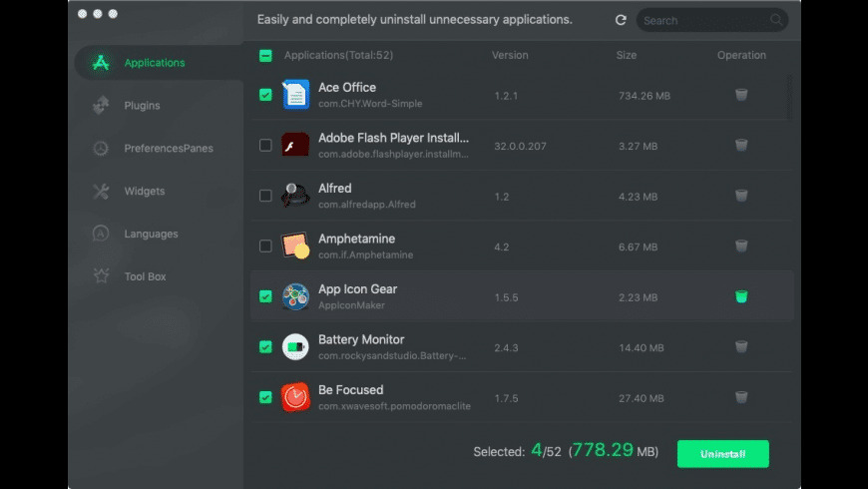Toggle the select-all checkbox in the header
The image size is (868, 489).
[x=265, y=56]
